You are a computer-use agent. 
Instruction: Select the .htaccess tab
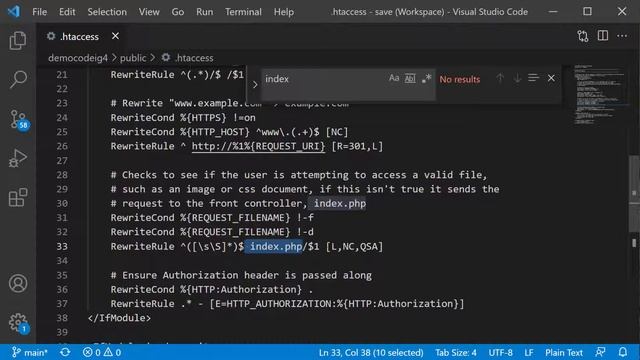click(79, 36)
